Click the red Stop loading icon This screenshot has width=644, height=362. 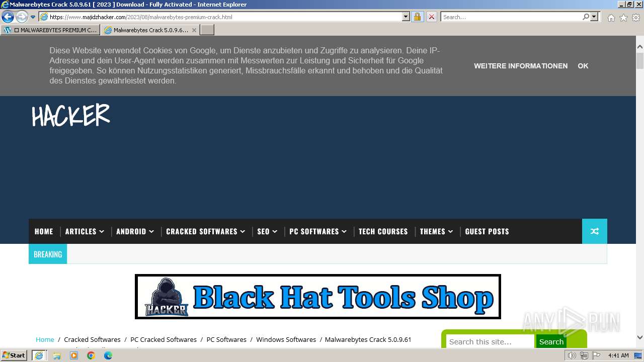coord(431,17)
